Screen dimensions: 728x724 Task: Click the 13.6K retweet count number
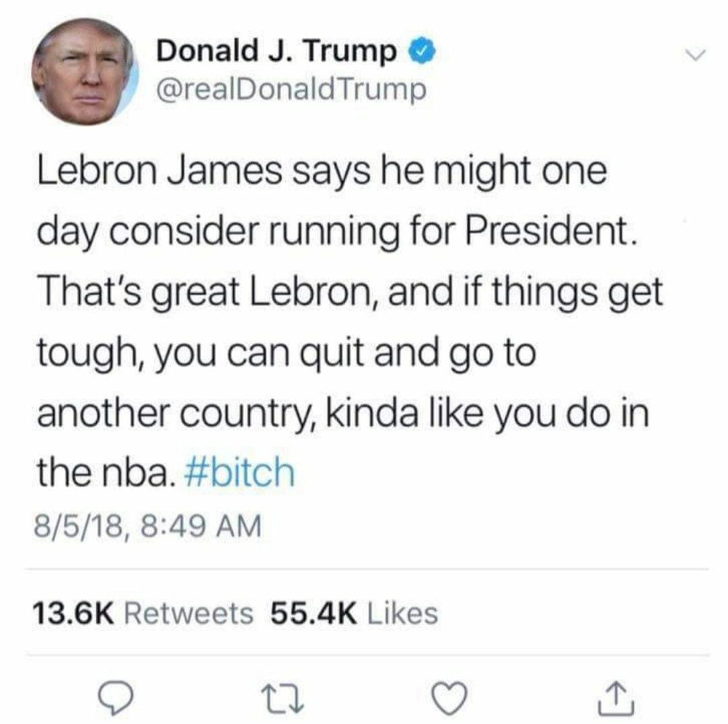click(x=73, y=613)
